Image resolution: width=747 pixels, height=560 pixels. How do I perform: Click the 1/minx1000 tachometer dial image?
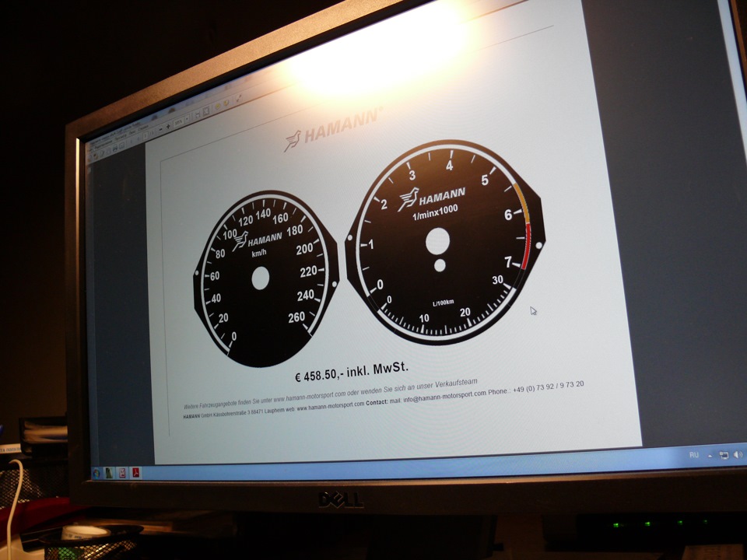tap(445, 242)
